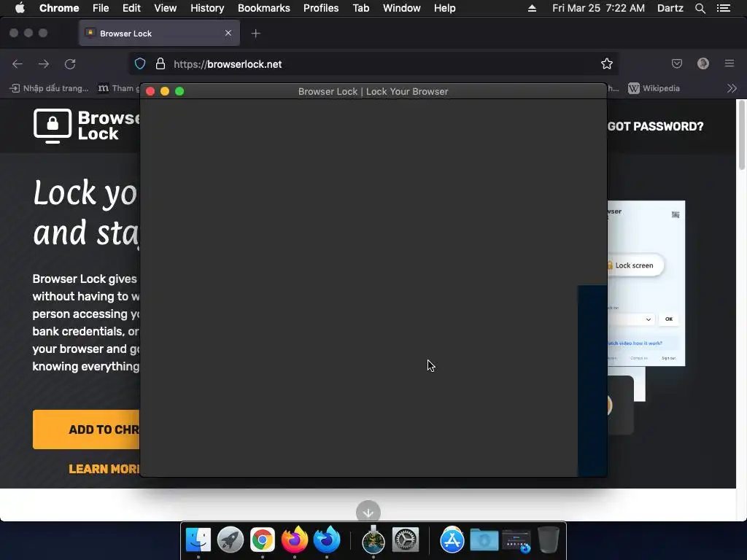Close the Browser Lock tab

point(228,33)
